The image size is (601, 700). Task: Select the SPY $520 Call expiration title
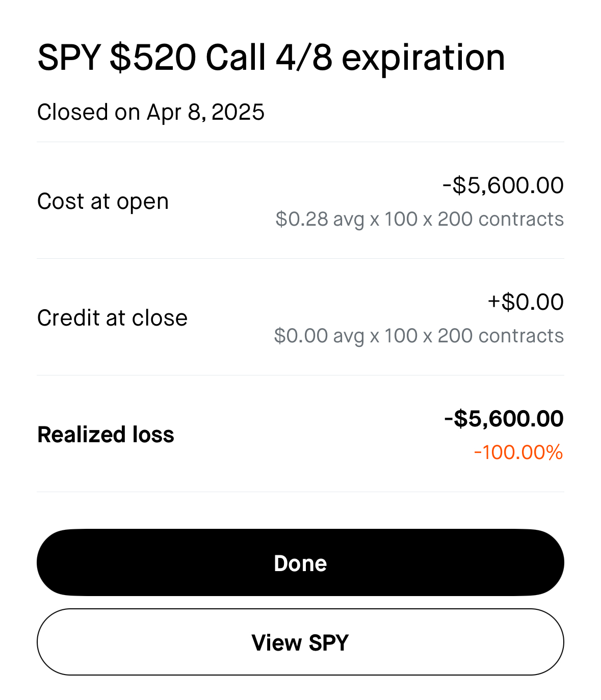(271, 58)
